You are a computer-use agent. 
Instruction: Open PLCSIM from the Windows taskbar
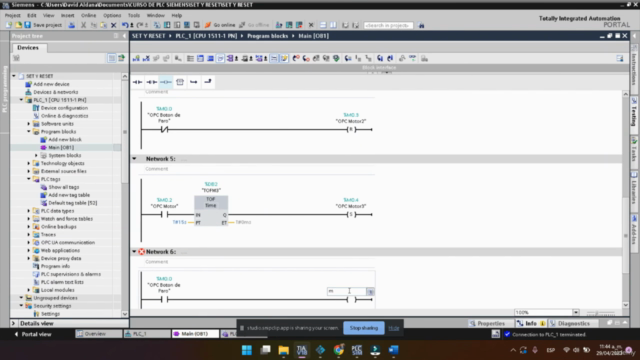tap(357, 350)
